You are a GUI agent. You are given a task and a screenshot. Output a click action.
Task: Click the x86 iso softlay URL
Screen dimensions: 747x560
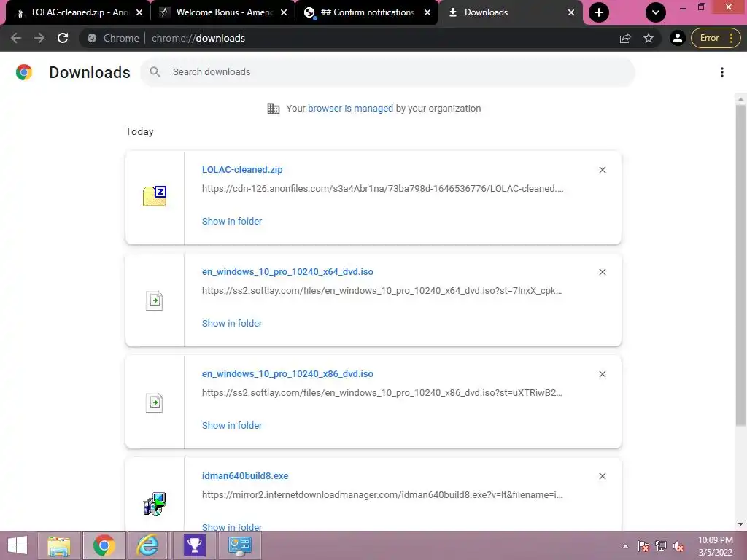382,393
